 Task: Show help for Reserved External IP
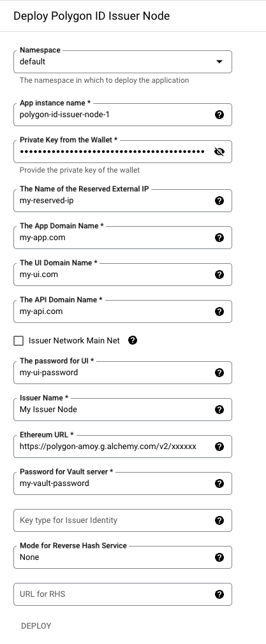[x=219, y=201]
